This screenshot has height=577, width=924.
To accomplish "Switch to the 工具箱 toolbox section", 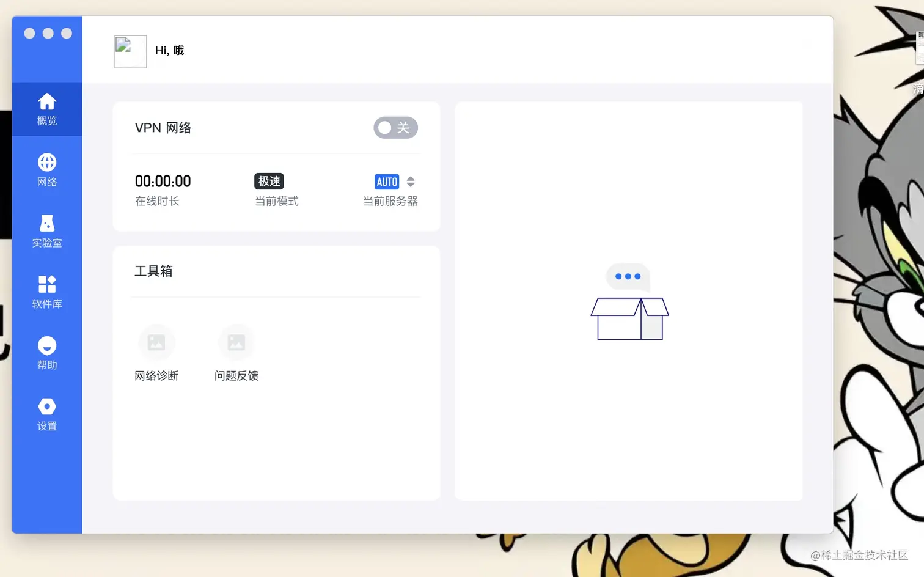I will point(153,271).
